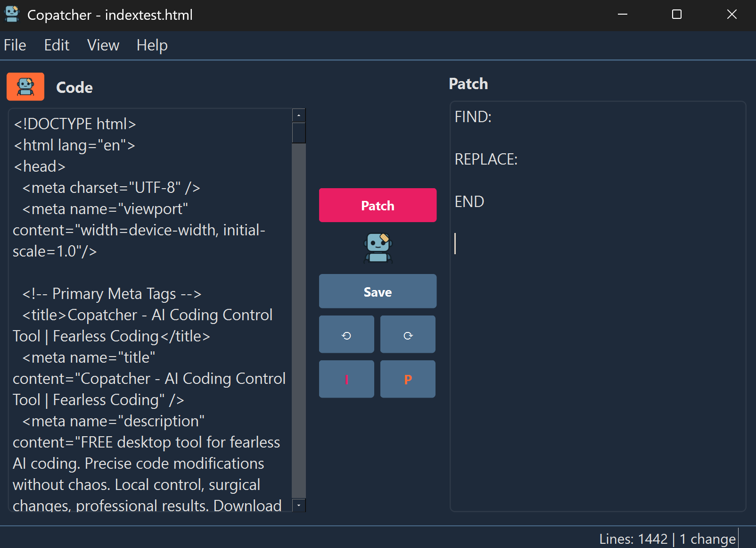Click the code scrollbar up arrow
This screenshot has width=756, height=548.
coord(299,116)
